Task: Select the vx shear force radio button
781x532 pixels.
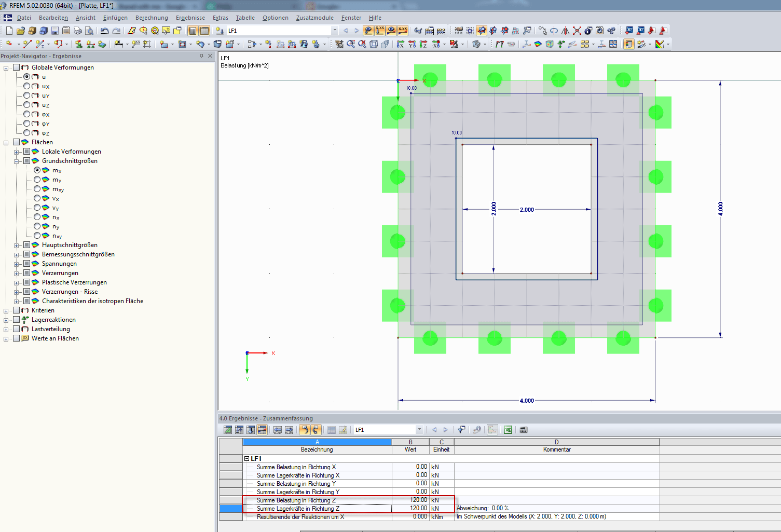Action: point(37,198)
